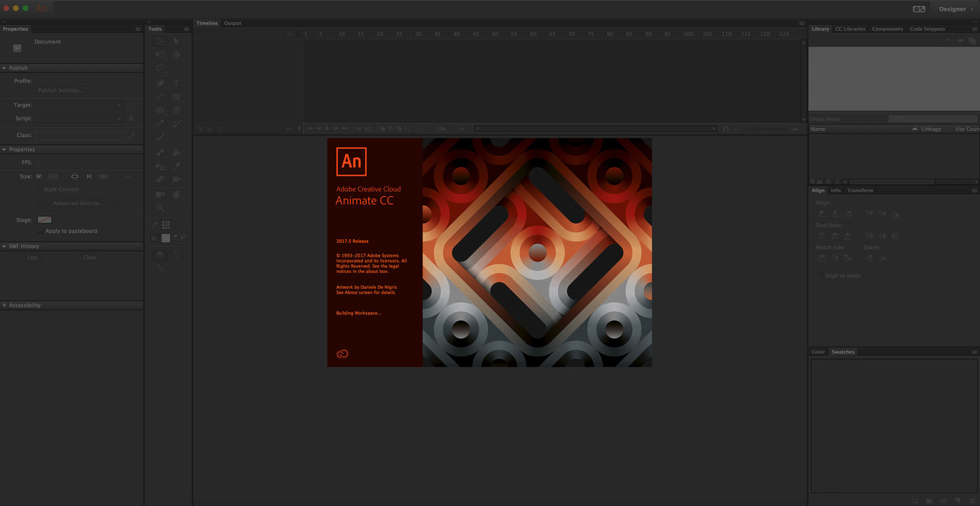Click the Log button

tap(32, 257)
